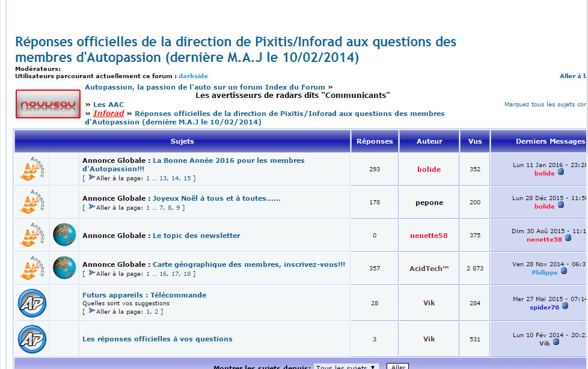588x369 pixels.
Task: Click the globe icon in the newsletter topic row
Action: tap(64, 235)
